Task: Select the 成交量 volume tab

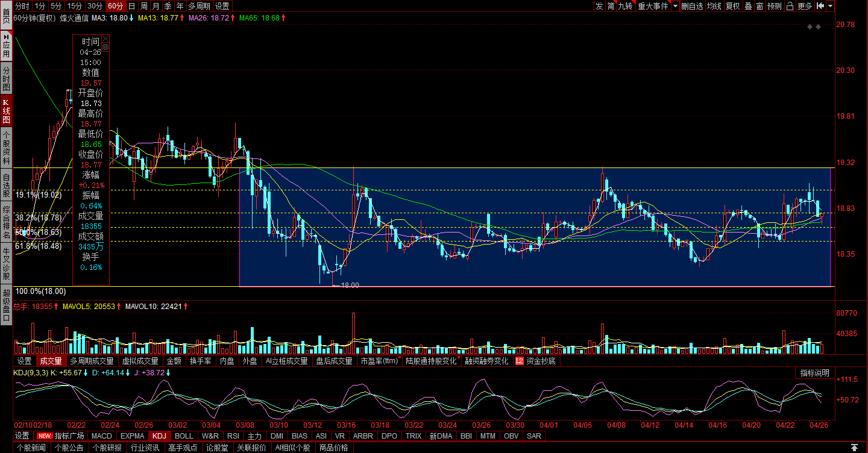Action: tap(51, 361)
